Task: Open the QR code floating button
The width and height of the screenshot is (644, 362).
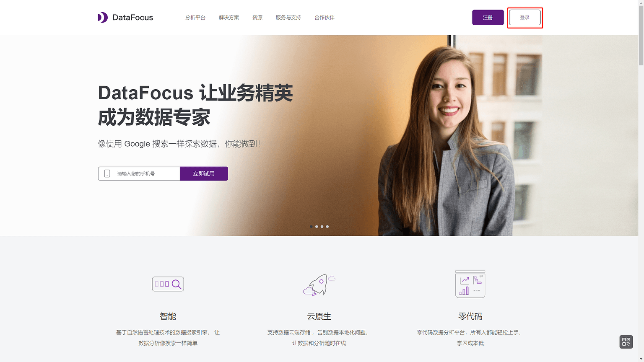Action: [626, 342]
